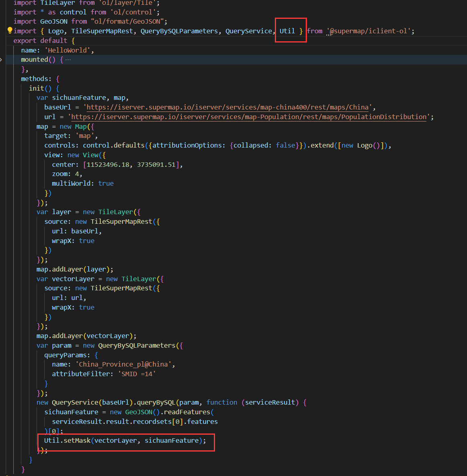Viewport: 467px width, 476px height.
Task: Click the 'mounted' method name
Action: click(35, 59)
